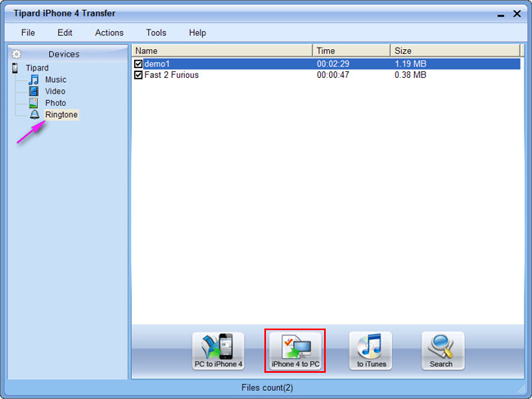Click the Devices gear icon

16,54
